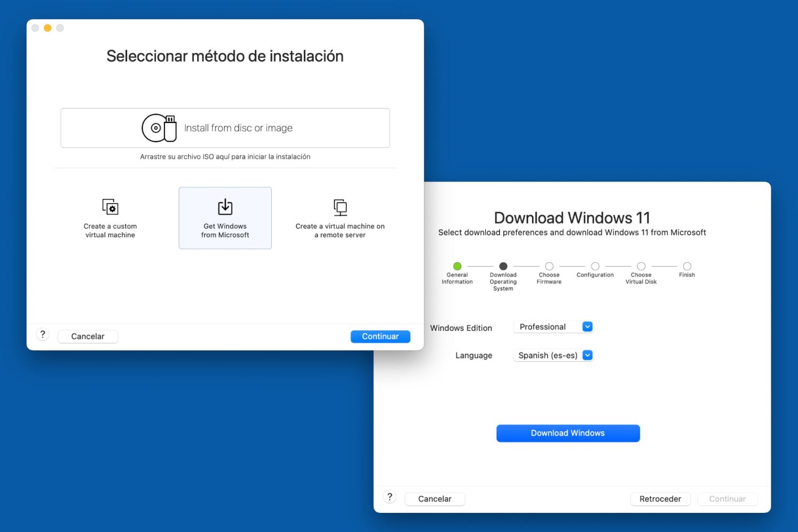Open the Windows Edition dropdown showing Professional
Image resolution: width=798 pixels, height=532 pixels.
[553, 327]
